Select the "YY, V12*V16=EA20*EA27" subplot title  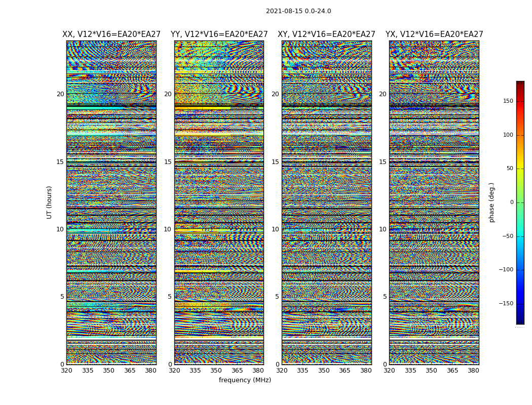219,34
